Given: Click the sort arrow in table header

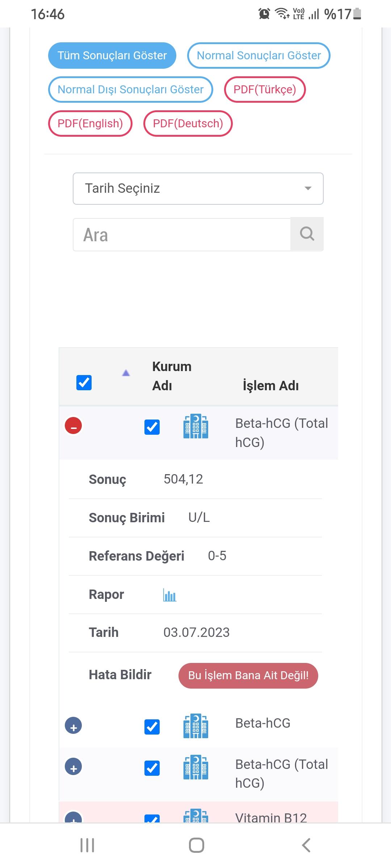Looking at the screenshot, I should [x=126, y=373].
